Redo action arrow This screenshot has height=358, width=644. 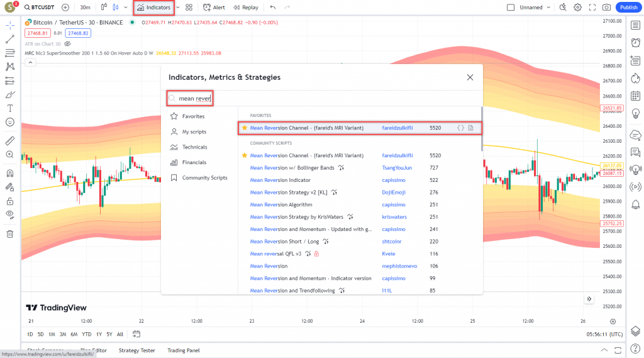[x=287, y=8]
